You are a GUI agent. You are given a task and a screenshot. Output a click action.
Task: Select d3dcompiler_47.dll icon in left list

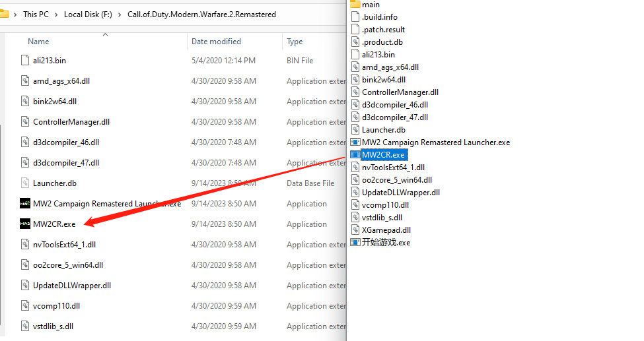click(x=25, y=162)
